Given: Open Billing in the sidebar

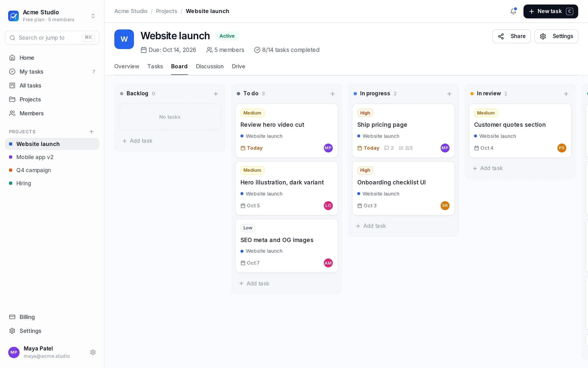Looking at the screenshot, I should tap(52, 317).
